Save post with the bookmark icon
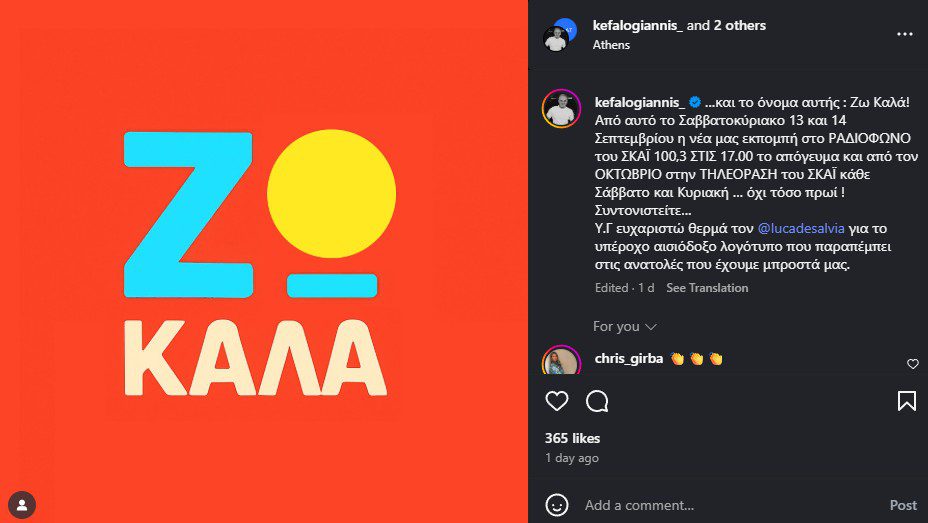The image size is (928, 523). click(906, 401)
